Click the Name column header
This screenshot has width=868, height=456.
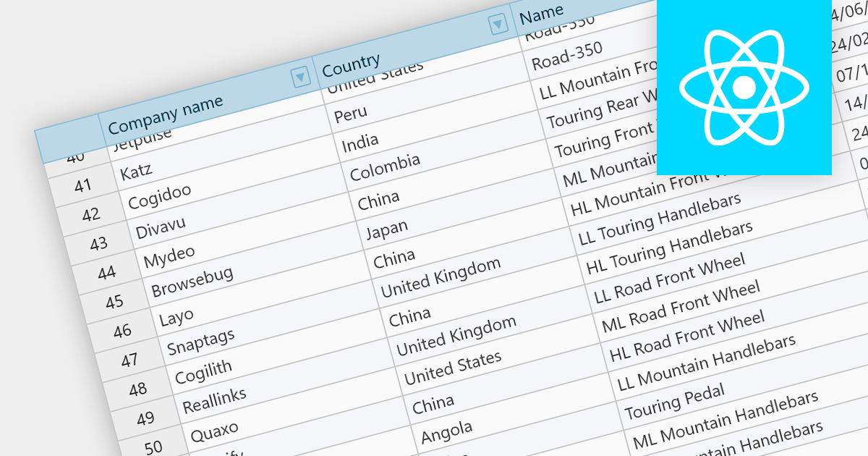click(x=542, y=14)
